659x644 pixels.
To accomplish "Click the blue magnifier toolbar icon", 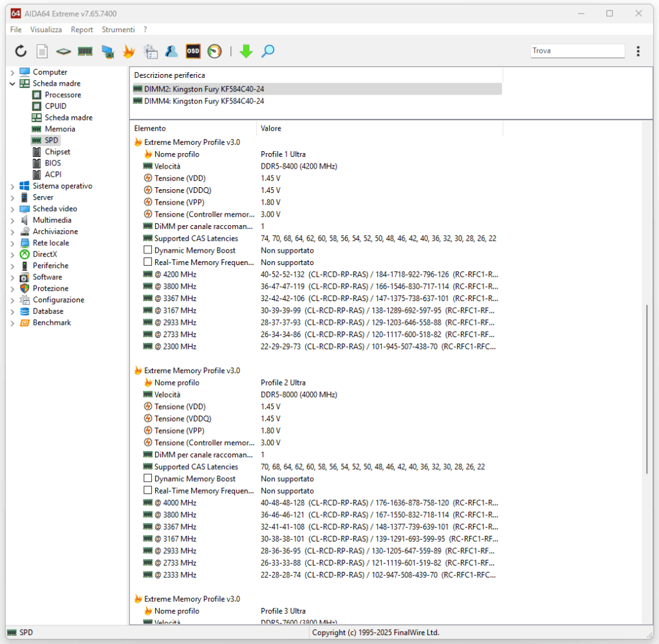I will [268, 51].
